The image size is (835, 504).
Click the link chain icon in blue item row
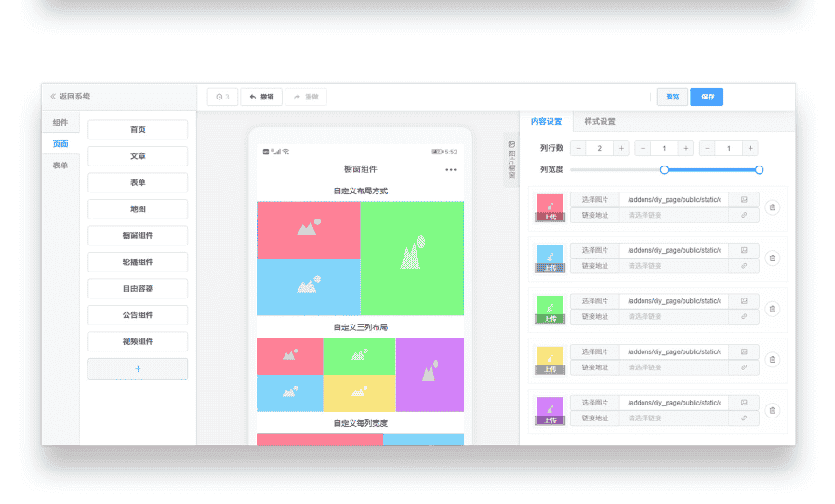tap(744, 266)
